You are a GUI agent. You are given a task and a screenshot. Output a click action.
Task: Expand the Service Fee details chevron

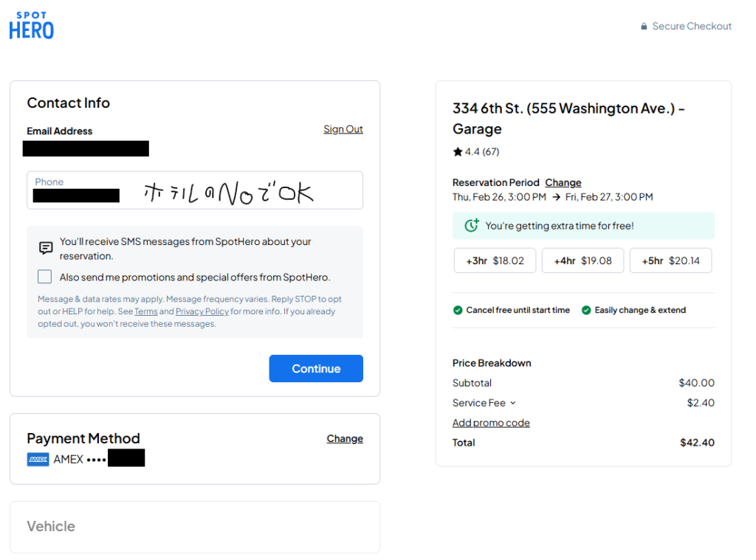click(513, 403)
